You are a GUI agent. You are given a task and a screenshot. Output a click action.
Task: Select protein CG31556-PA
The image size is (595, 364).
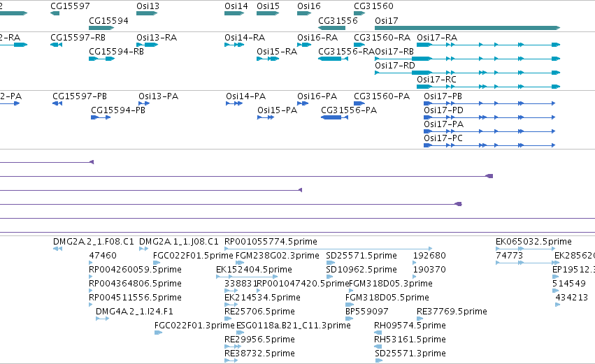[x=349, y=110]
